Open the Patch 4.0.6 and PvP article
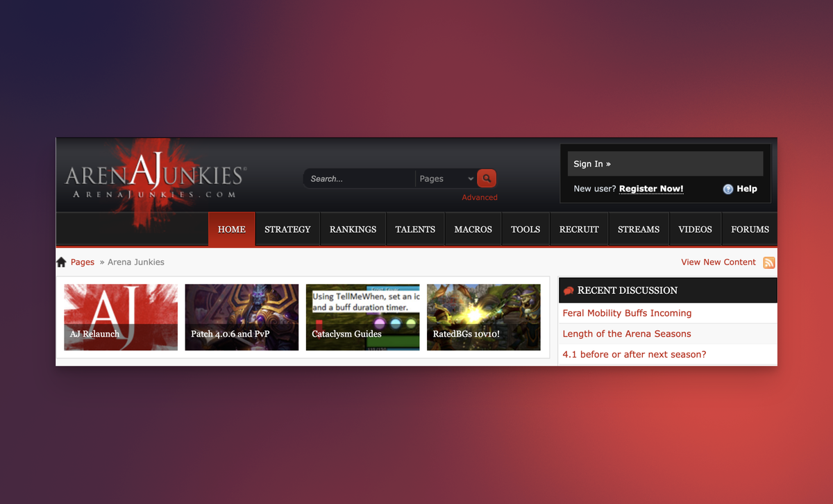Image resolution: width=833 pixels, height=504 pixels. (242, 317)
